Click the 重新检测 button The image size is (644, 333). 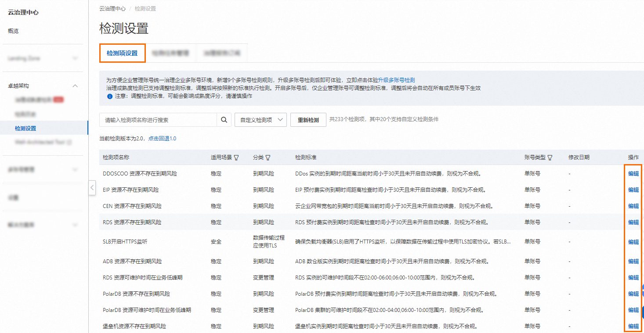tap(308, 120)
